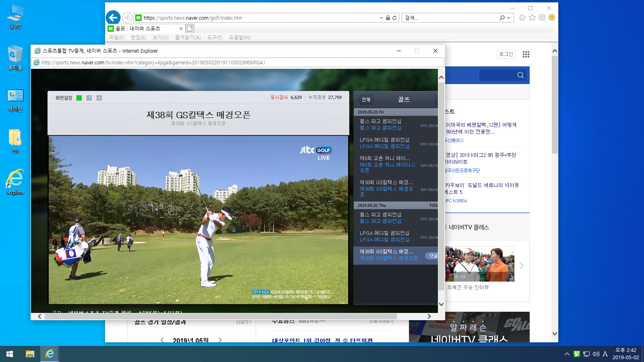Open the Etc folder on desktop
The image size is (644, 362).
point(15,141)
